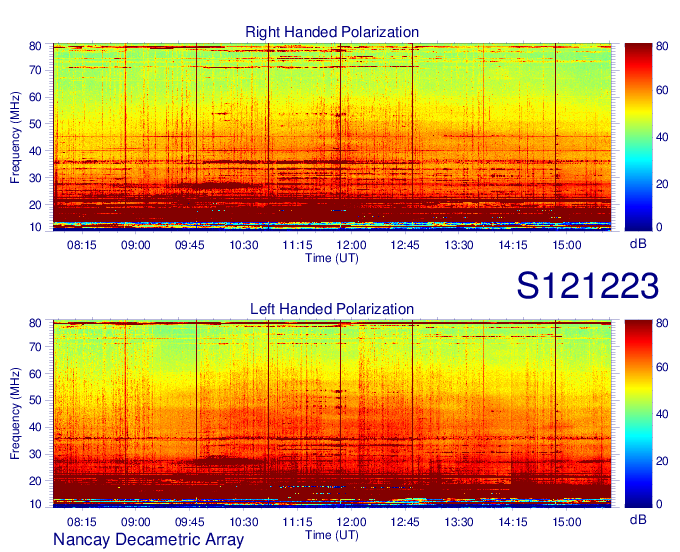Image resolution: width=680 pixels, height=552 pixels.
Task: Click the 80 MHz tick on upper frequency axis
Action: (35, 46)
